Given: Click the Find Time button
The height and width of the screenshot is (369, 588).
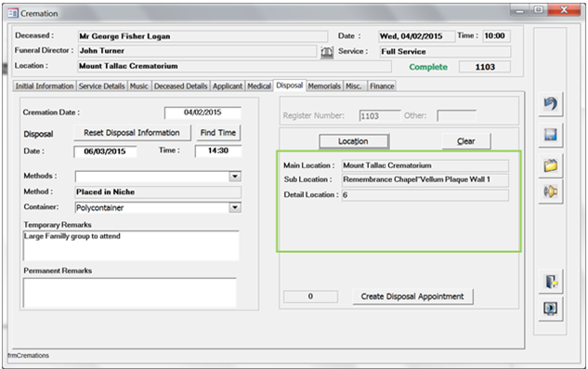Looking at the screenshot, I should pyautogui.click(x=218, y=133).
